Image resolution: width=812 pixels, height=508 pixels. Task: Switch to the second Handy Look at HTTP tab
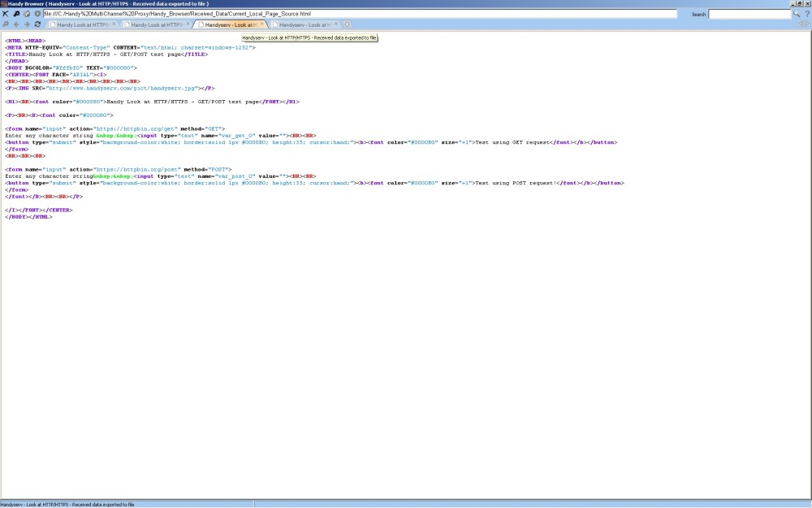click(157, 24)
